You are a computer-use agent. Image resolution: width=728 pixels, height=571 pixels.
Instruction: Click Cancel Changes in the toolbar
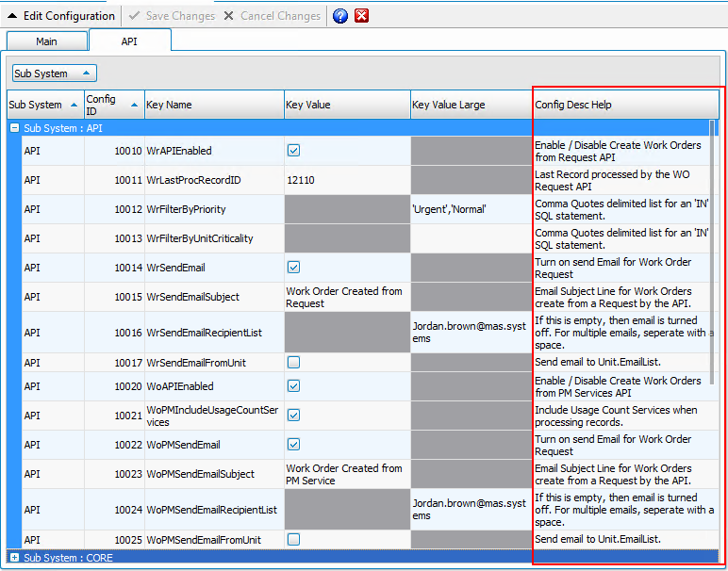point(273,16)
